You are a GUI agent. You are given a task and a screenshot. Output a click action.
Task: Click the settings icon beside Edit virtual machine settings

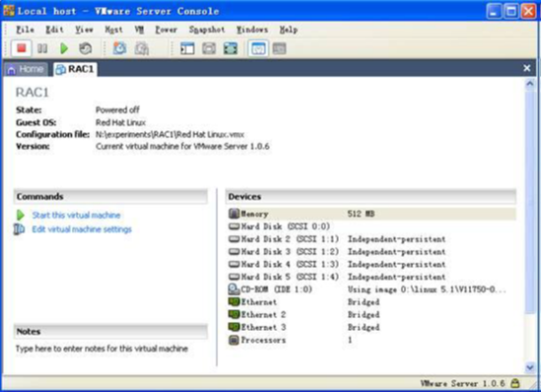click(19, 229)
